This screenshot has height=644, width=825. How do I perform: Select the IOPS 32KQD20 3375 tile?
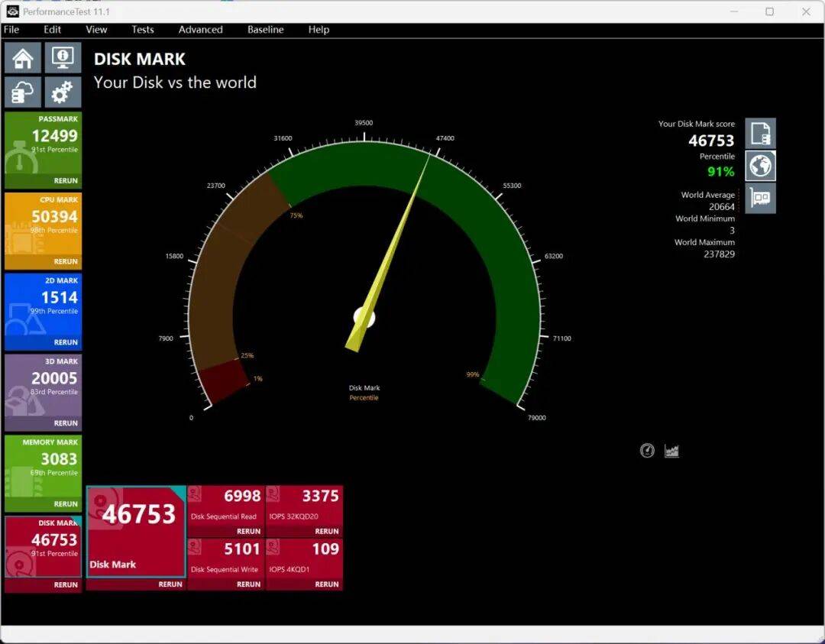click(x=304, y=506)
